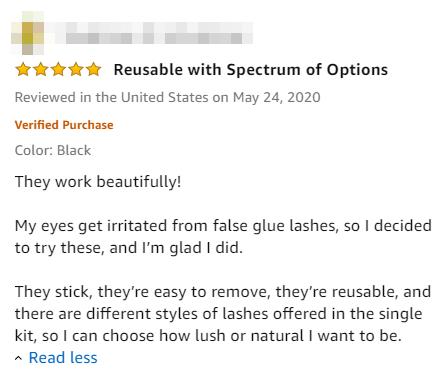443x378 pixels.
Task: Open the blurred reviewer profile avatar
Action: pyautogui.click(x=28, y=33)
